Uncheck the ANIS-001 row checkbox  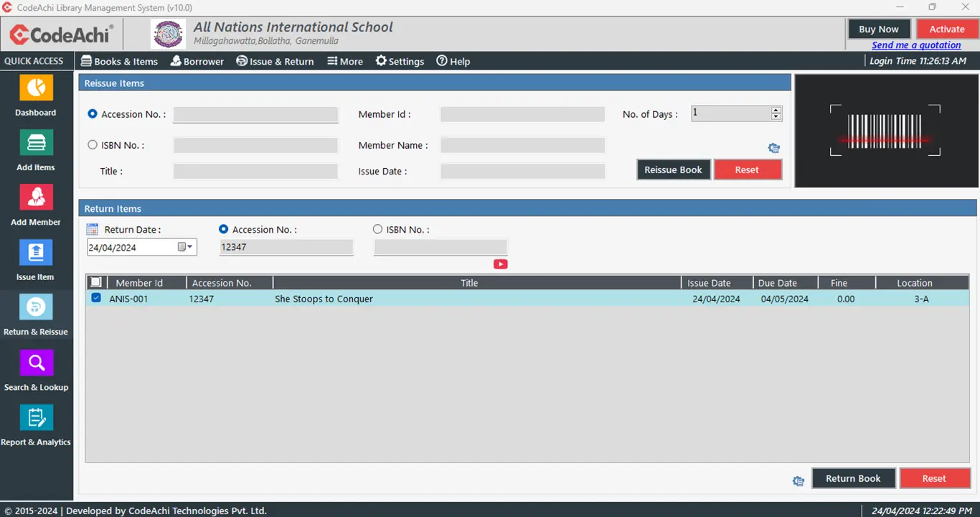[x=96, y=298]
